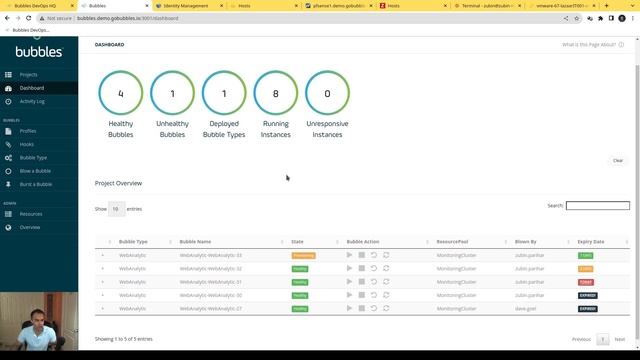
Task: Expand the WebAnalytic-32 row details
Action: 103,269
